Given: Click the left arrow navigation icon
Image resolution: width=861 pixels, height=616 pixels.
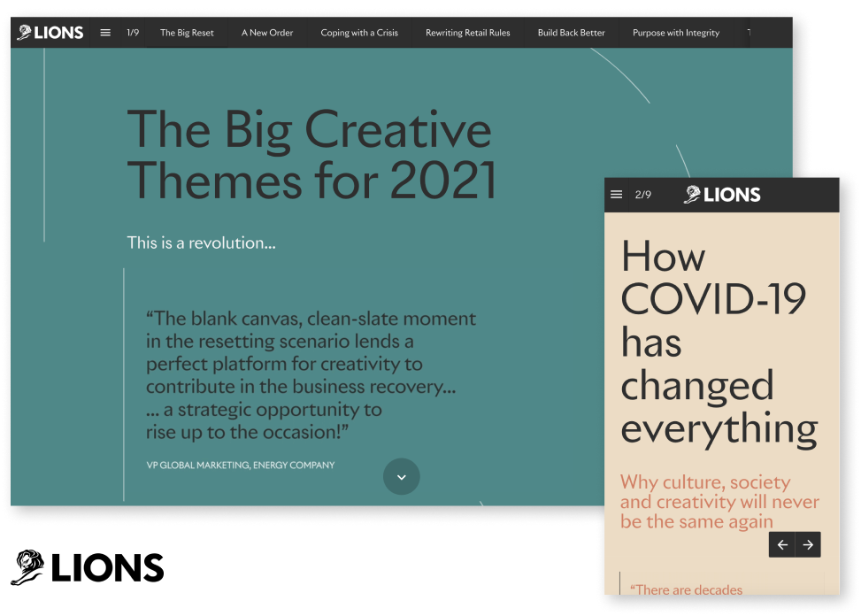Looking at the screenshot, I should pyautogui.click(x=780, y=545).
